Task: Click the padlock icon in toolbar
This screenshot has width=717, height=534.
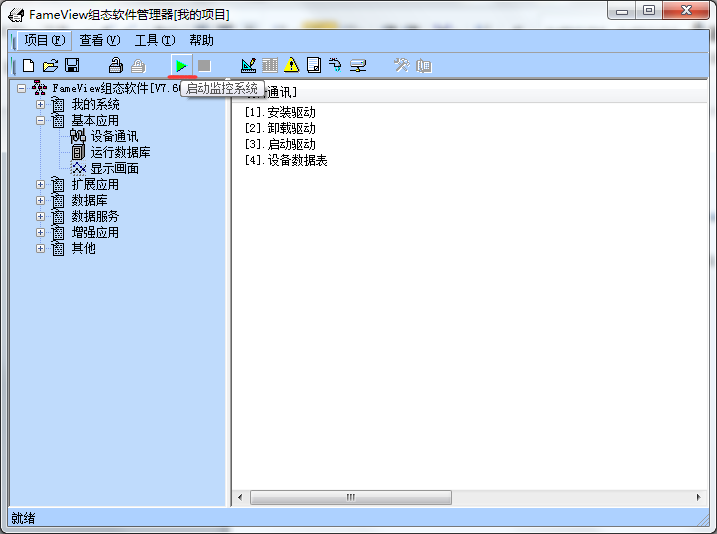Action: coord(116,66)
